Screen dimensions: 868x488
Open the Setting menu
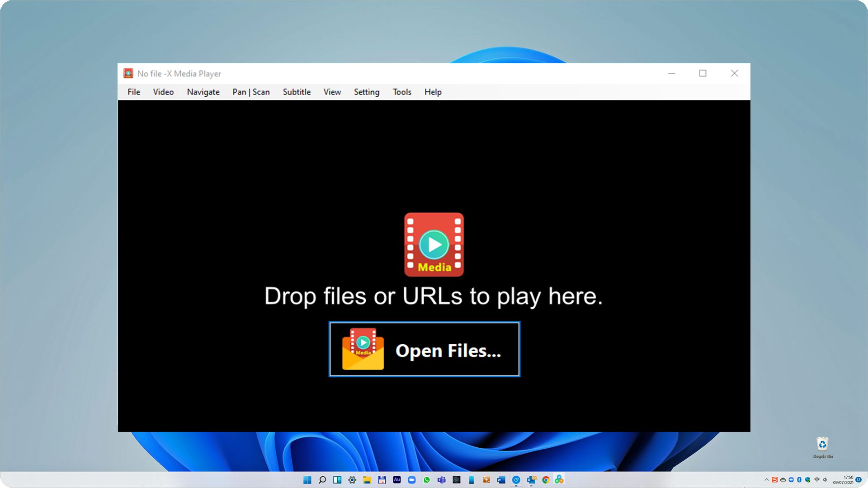click(366, 92)
